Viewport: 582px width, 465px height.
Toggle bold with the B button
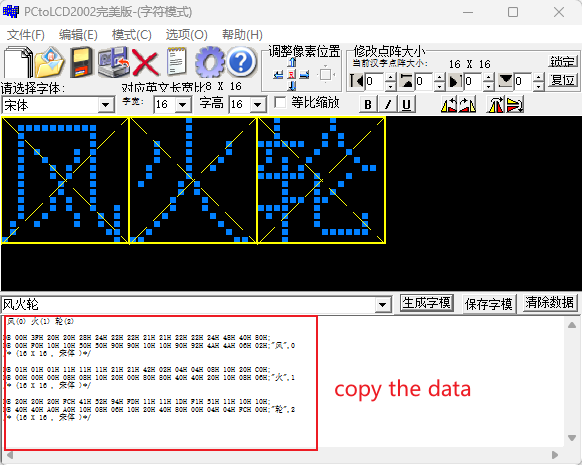(x=368, y=104)
